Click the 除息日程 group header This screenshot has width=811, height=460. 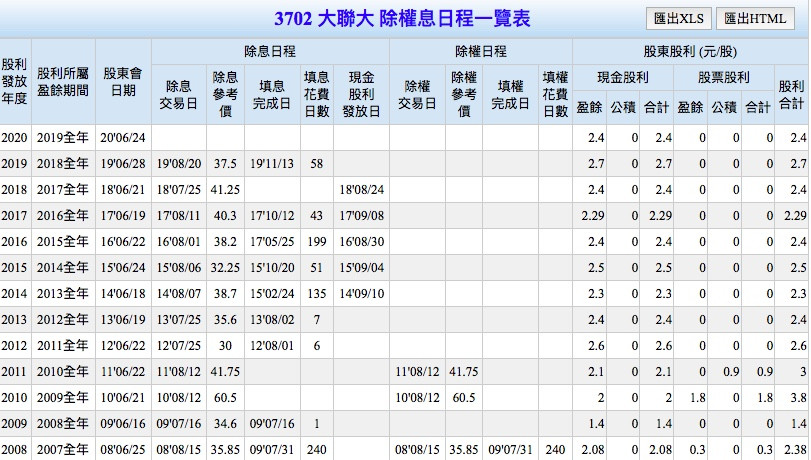(270, 51)
